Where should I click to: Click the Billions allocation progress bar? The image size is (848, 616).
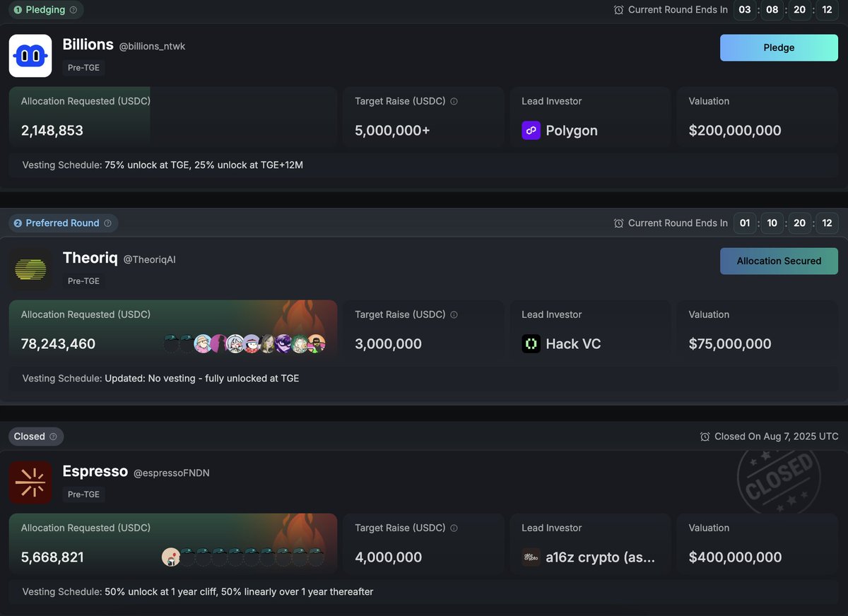[173, 118]
